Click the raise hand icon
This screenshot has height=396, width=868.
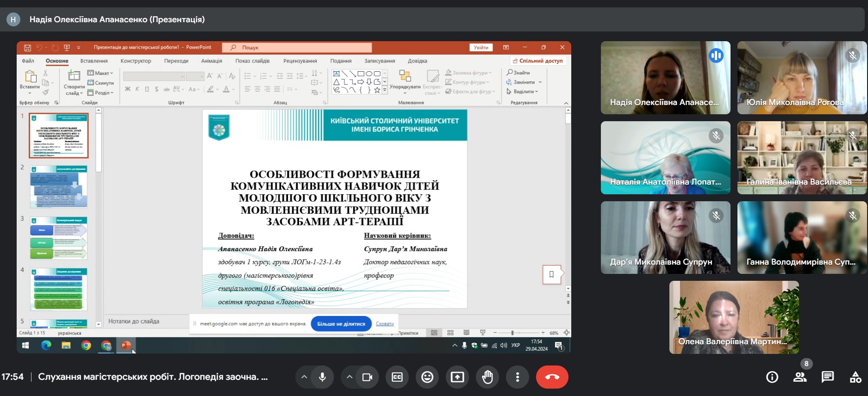tap(487, 377)
